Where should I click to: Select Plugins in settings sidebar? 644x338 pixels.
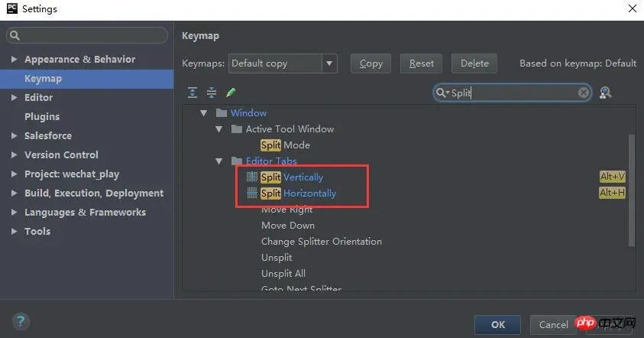click(42, 117)
